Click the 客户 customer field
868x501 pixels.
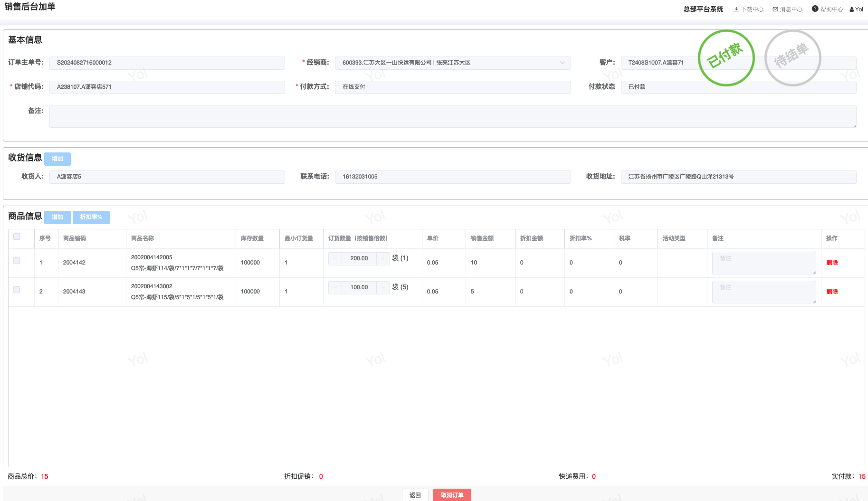(x=739, y=63)
